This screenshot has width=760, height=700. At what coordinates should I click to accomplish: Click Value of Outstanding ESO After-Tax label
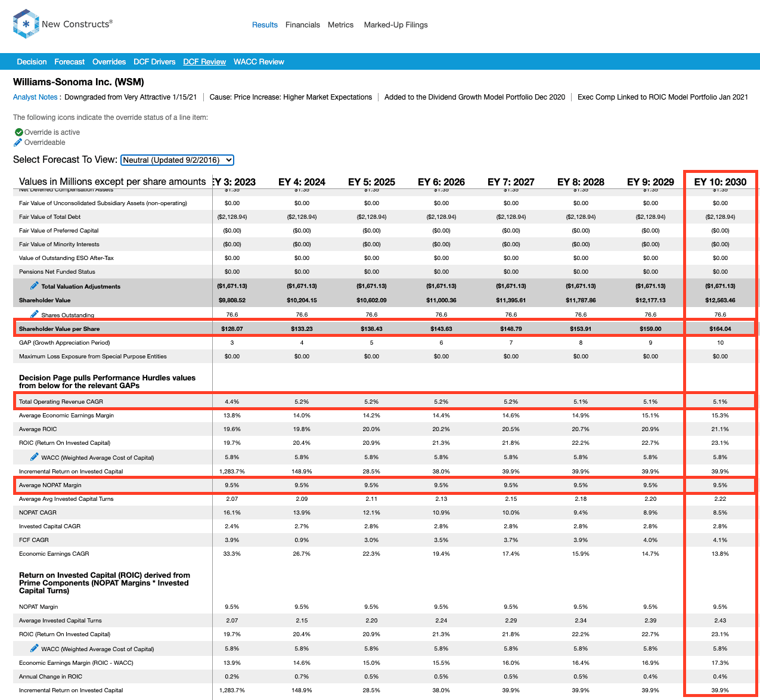66,258
